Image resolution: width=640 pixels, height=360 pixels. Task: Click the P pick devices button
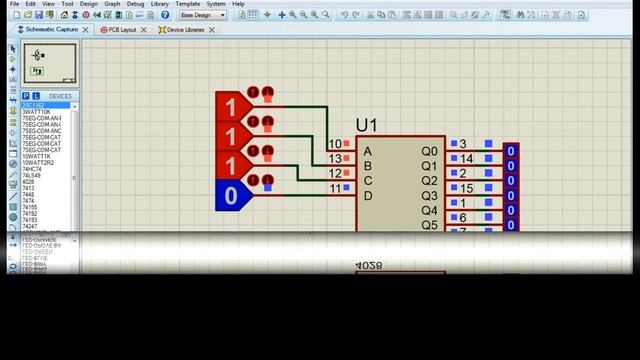[x=26, y=96]
